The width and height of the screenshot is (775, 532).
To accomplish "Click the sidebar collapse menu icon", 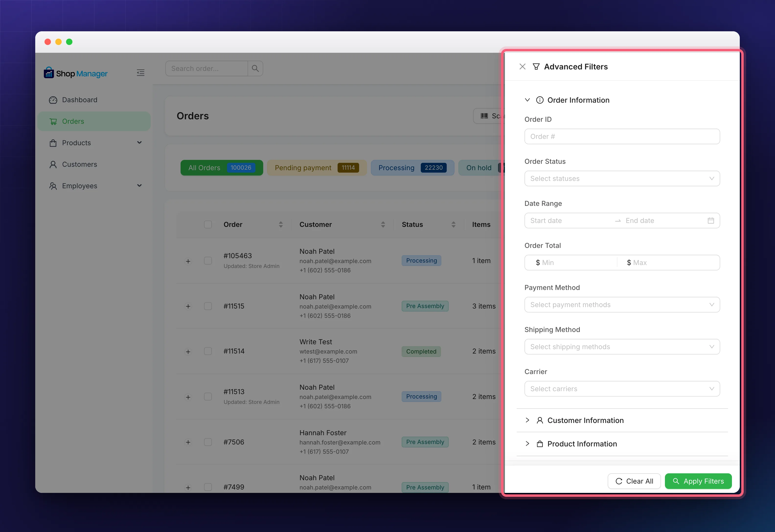I will click(140, 73).
